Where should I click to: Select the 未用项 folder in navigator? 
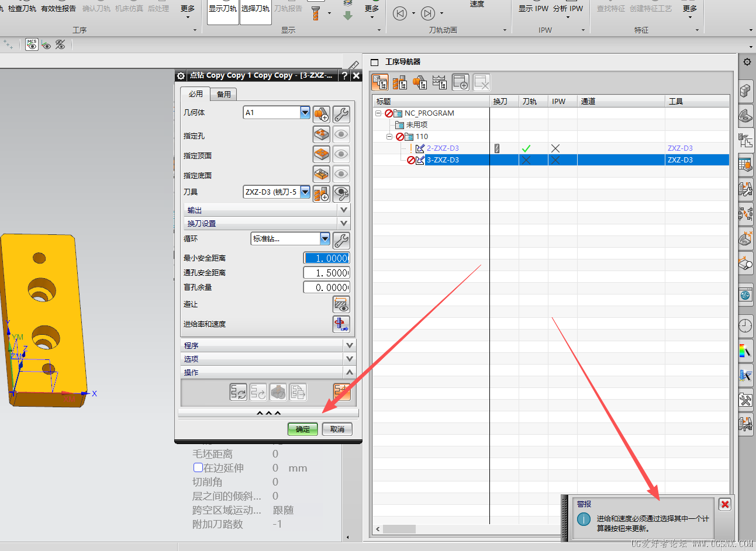point(416,125)
